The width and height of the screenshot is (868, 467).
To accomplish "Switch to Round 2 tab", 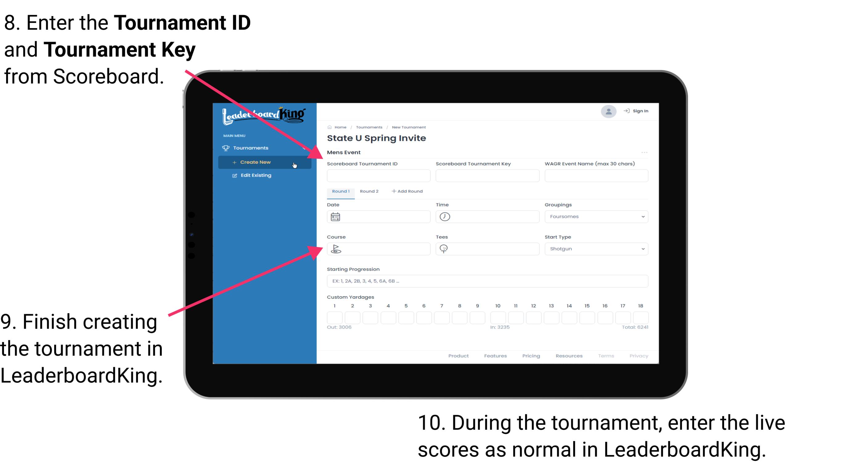I will [x=369, y=191].
